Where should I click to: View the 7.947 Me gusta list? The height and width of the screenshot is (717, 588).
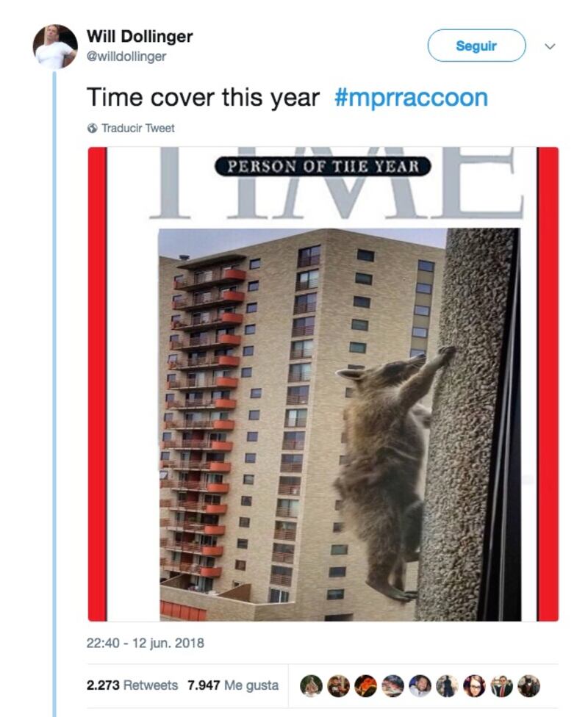pos(232,685)
